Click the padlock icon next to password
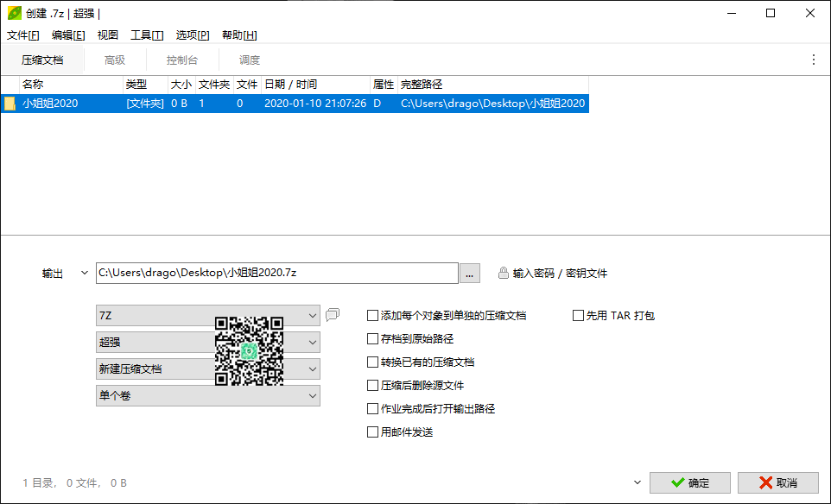 point(504,274)
